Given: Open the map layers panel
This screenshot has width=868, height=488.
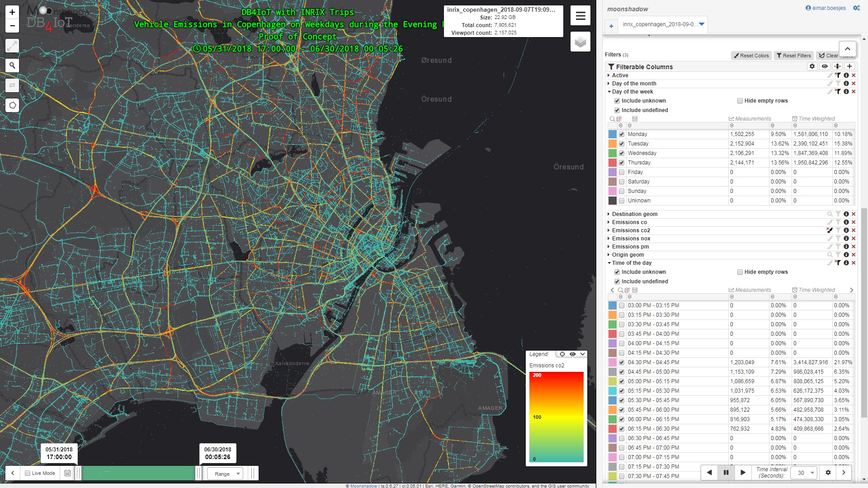Looking at the screenshot, I should pos(580,42).
